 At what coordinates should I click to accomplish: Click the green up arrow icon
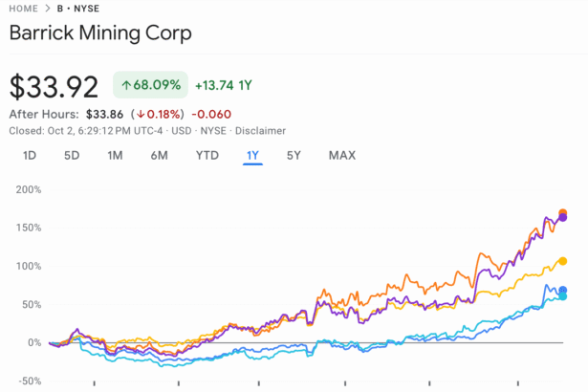125,85
